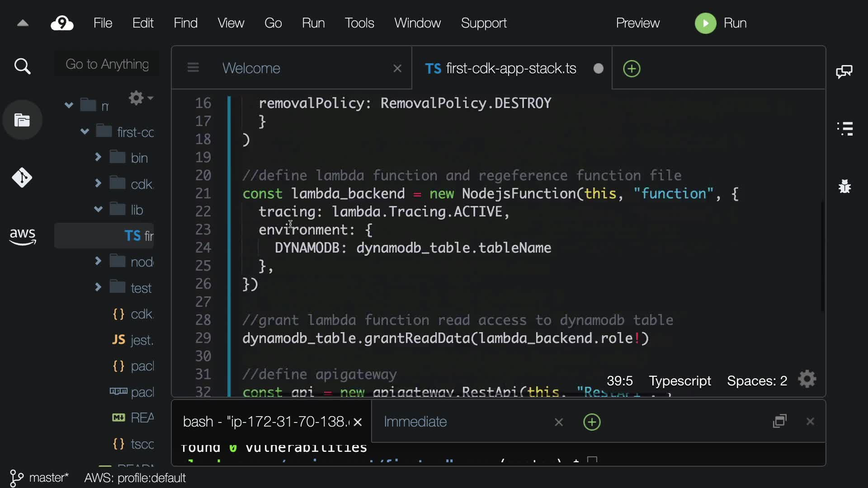Switch to the Welcome tab
Viewport: 868px width, 488px height.
251,68
